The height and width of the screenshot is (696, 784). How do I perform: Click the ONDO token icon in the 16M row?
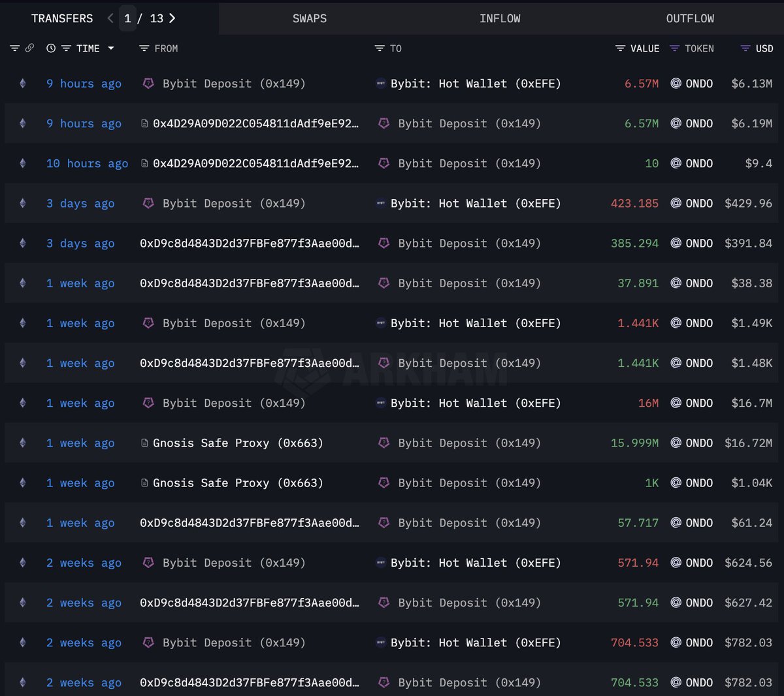click(676, 403)
